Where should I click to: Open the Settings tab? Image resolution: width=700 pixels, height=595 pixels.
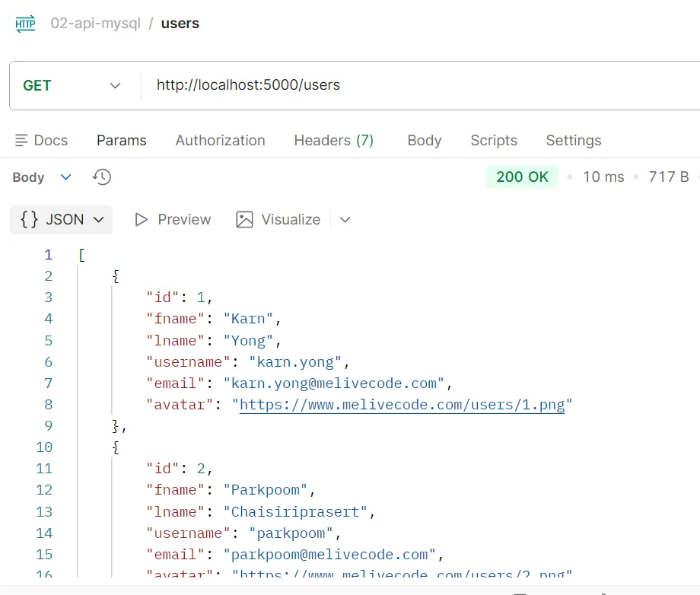(573, 140)
